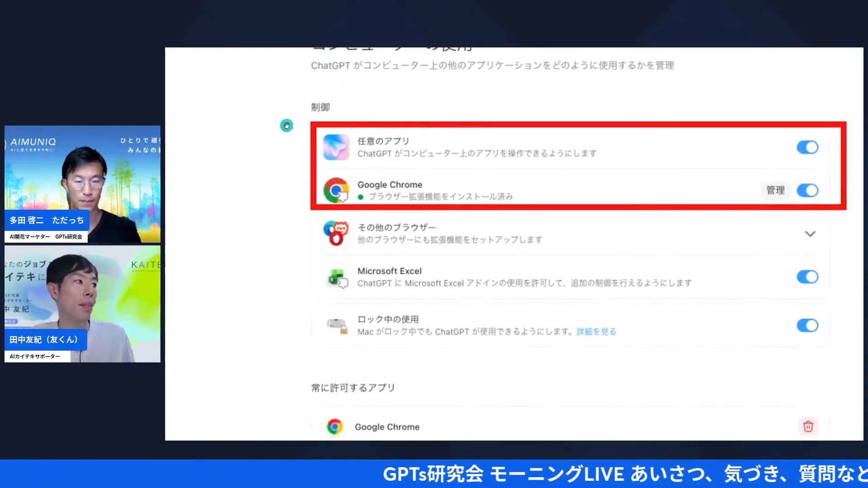Toggle the 任意のアプリ switch

point(807,147)
